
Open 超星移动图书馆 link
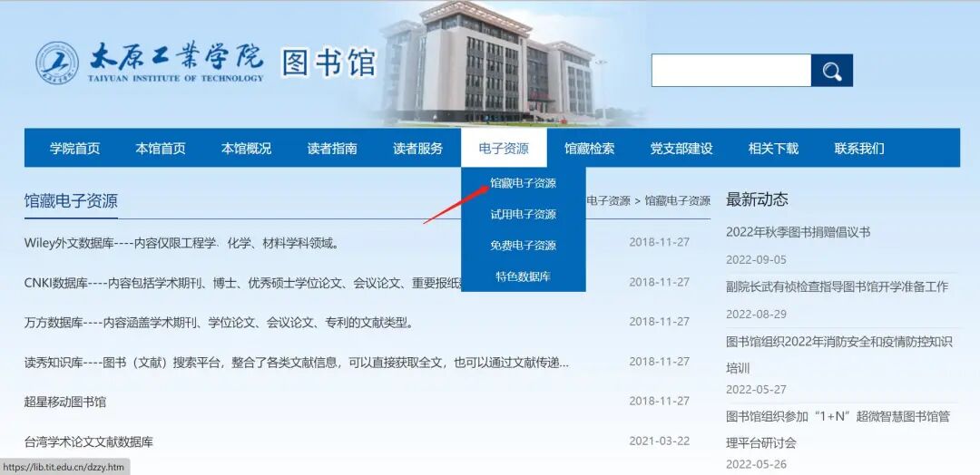pos(65,402)
